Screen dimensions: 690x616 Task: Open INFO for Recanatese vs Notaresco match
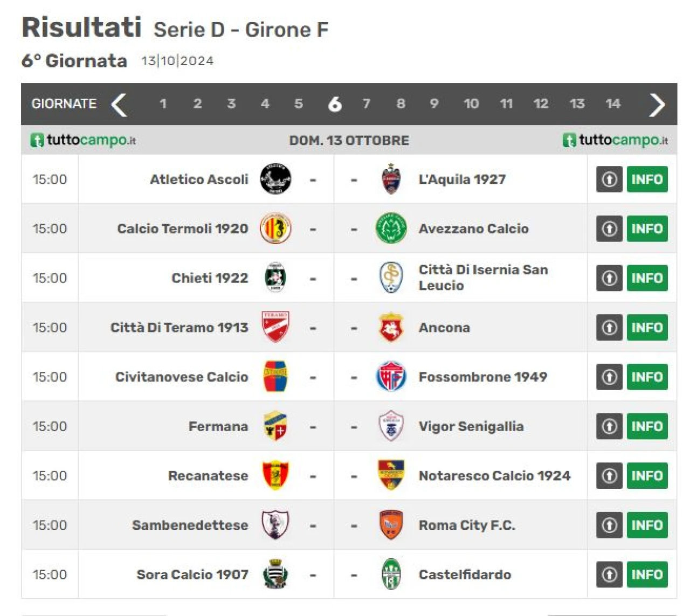647,476
